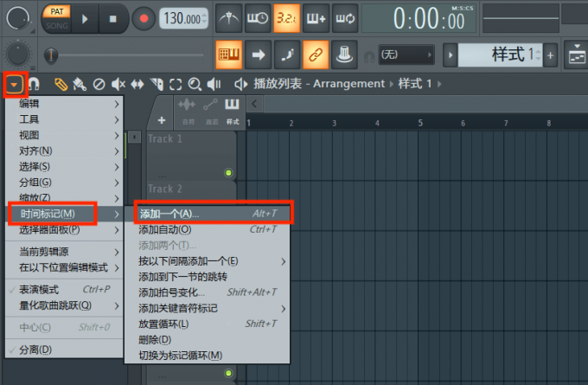The width and height of the screenshot is (588, 385).
Task: Expand 添加关键音符标记 submenu
Action: [208, 309]
